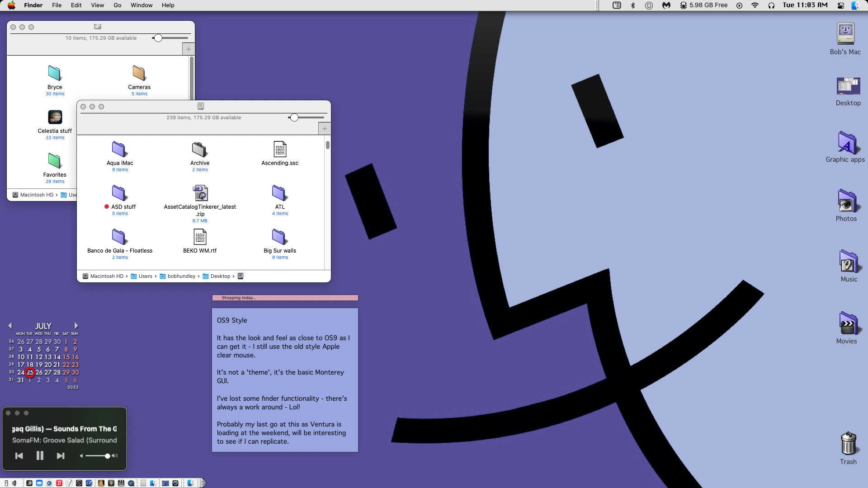Open the Archive briefcase folder
Viewport: 868px width, 488px height.
point(199,150)
